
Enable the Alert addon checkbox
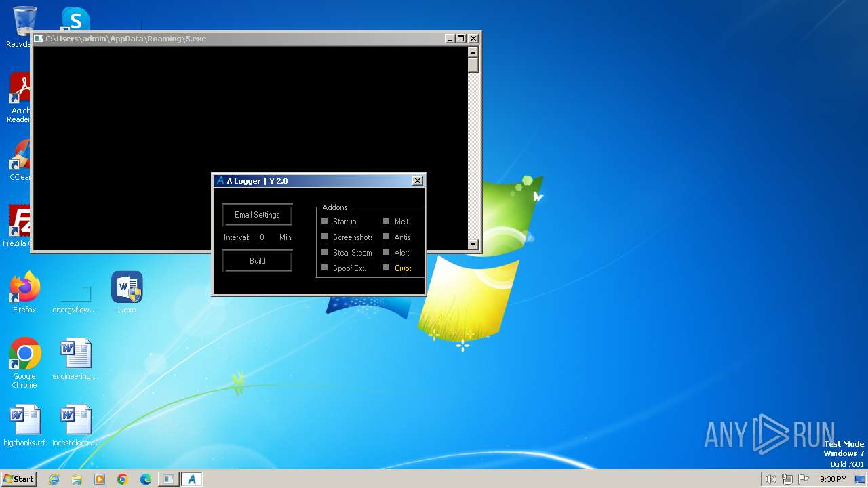click(x=387, y=252)
